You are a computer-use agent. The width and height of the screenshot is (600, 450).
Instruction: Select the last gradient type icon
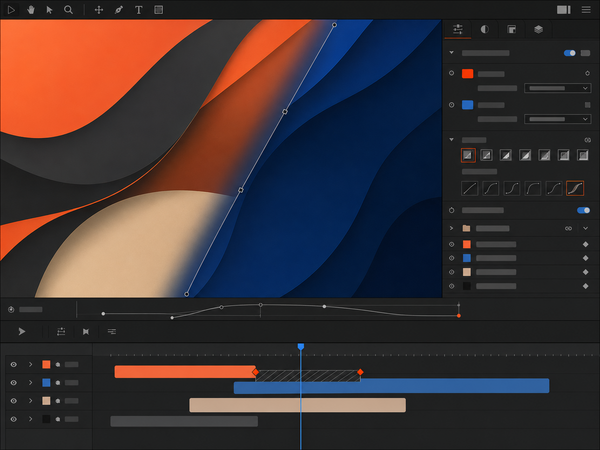point(583,155)
